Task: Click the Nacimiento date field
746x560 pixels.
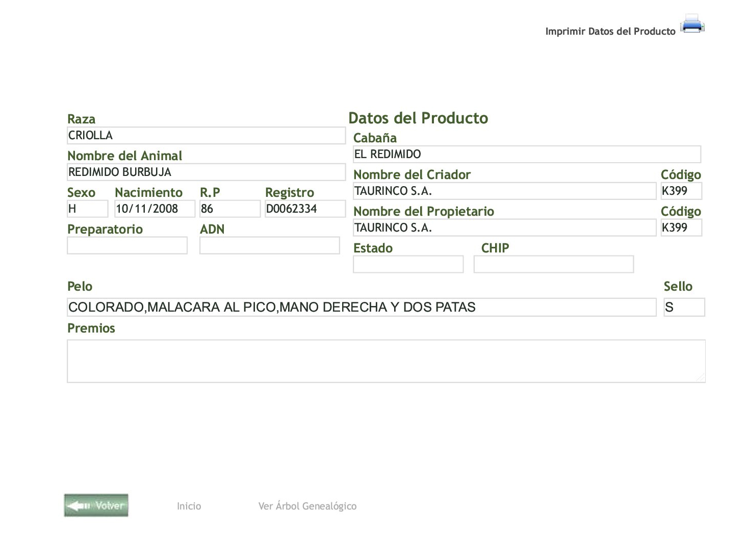Action: coord(155,209)
